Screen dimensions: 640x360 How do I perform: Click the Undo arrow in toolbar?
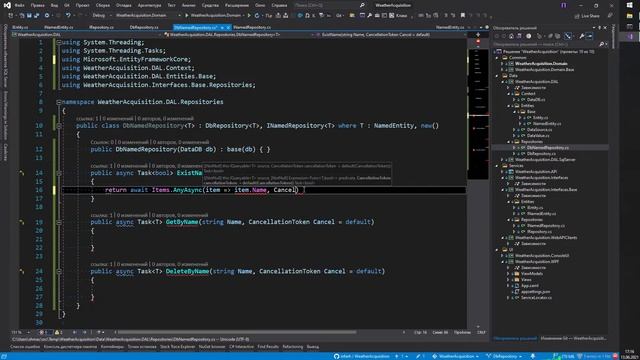[x=68, y=16]
